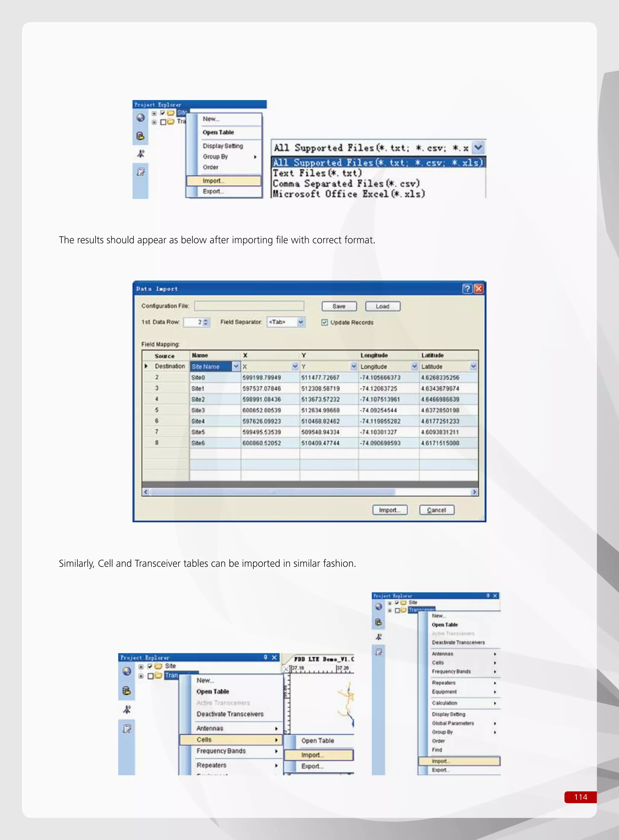Click the pin icon in Explorer showing Calculation menu
619x840 pixels.
(488, 595)
